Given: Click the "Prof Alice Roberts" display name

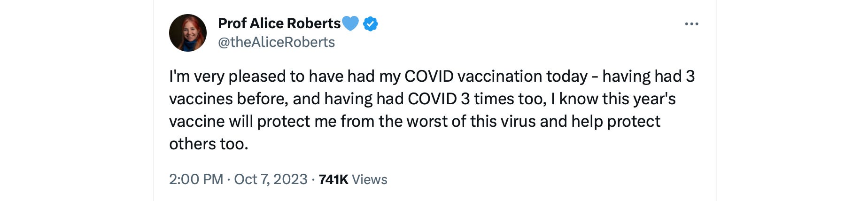Looking at the screenshot, I should click(x=279, y=23).
